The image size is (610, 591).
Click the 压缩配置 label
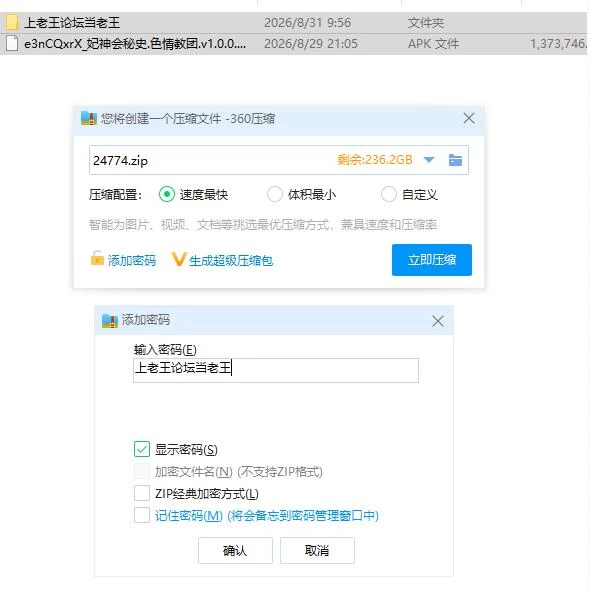click(115, 194)
